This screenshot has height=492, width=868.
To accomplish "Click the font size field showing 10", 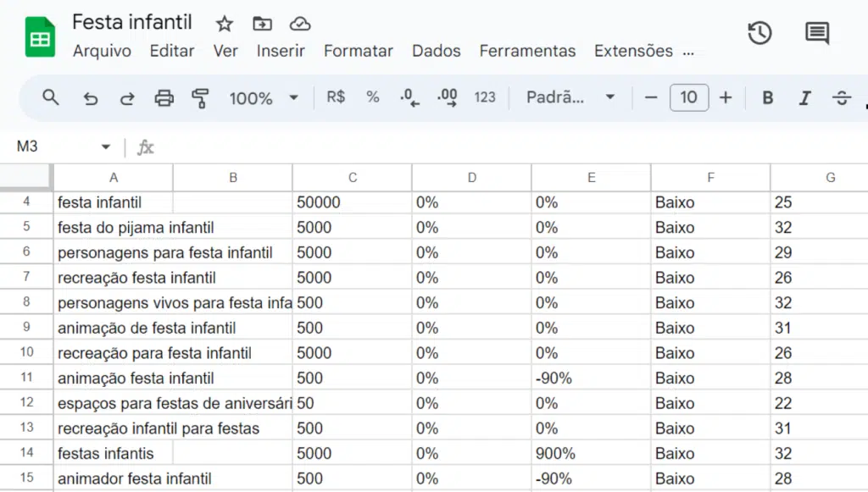I will click(x=688, y=98).
